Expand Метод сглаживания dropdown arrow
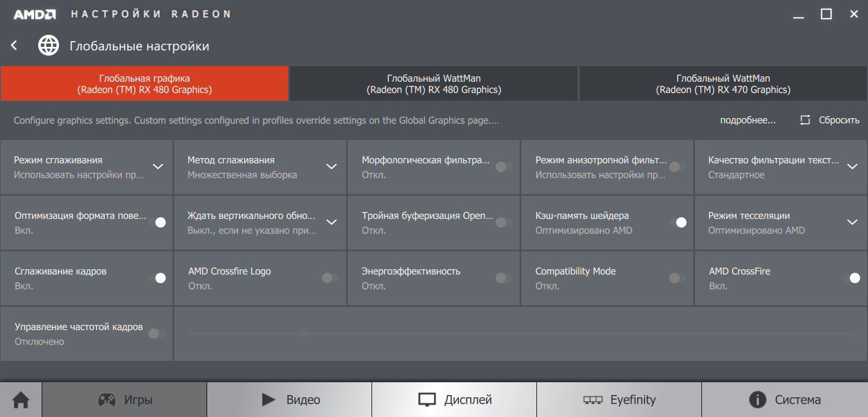Viewport: 868px width, 417px height. coord(332,167)
